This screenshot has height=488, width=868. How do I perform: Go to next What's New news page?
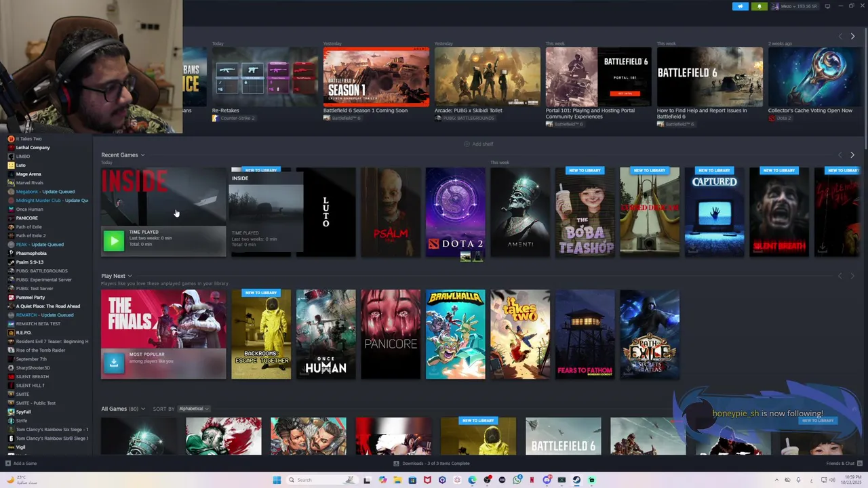(852, 36)
